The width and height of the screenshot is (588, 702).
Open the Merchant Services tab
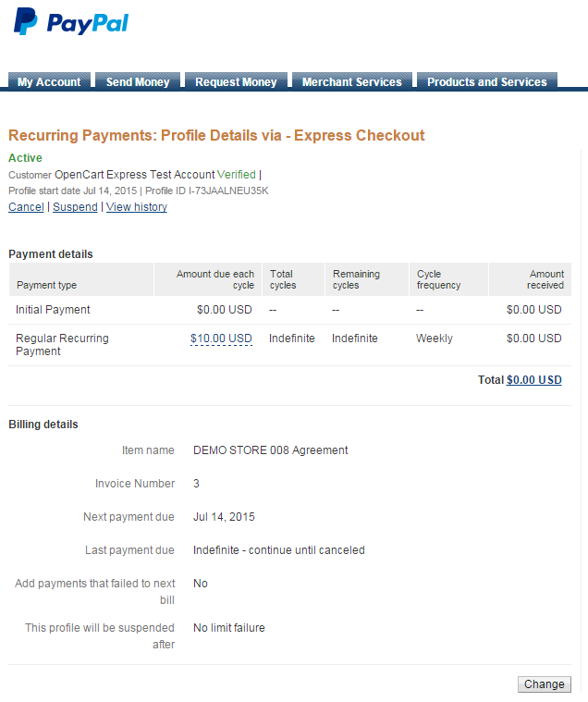[x=351, y=81]
